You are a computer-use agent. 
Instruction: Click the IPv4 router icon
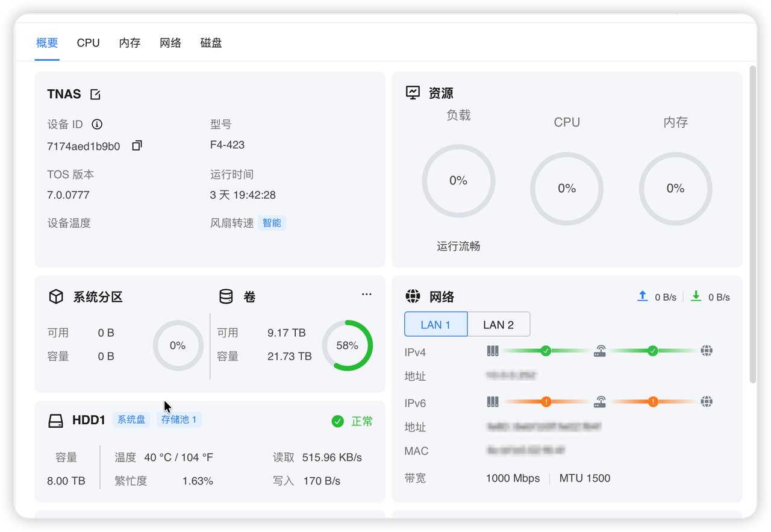click(x=600, y=351)
